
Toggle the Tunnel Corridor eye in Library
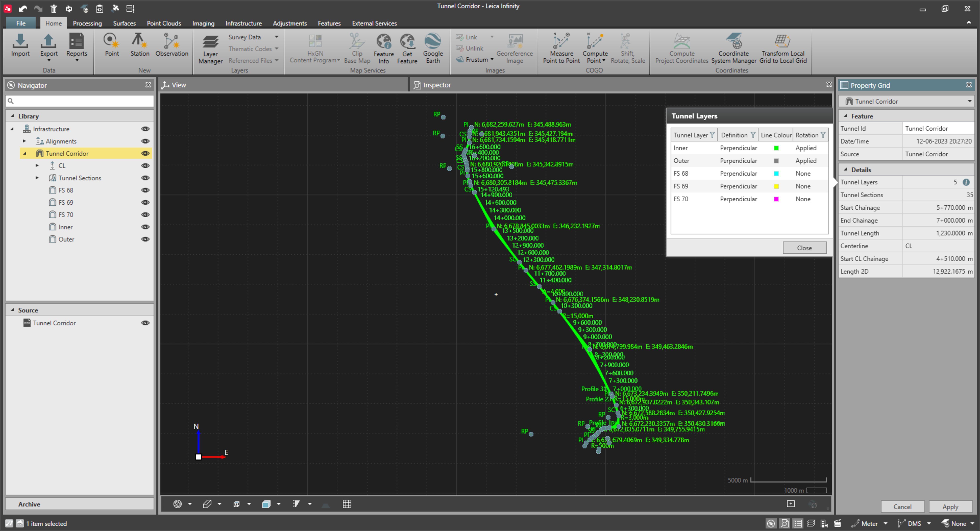(x=145, y=153)
